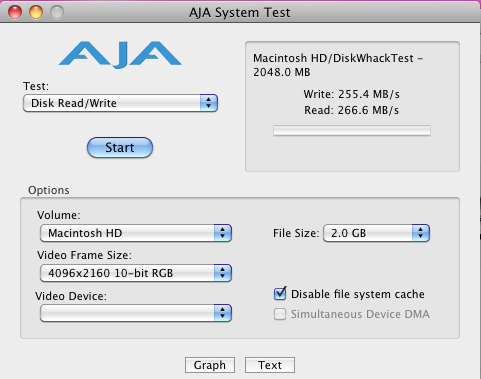Viewport: 481px width, 379px height.
Task: Close the AJA System Test window
Action: (x=15, y=12)
